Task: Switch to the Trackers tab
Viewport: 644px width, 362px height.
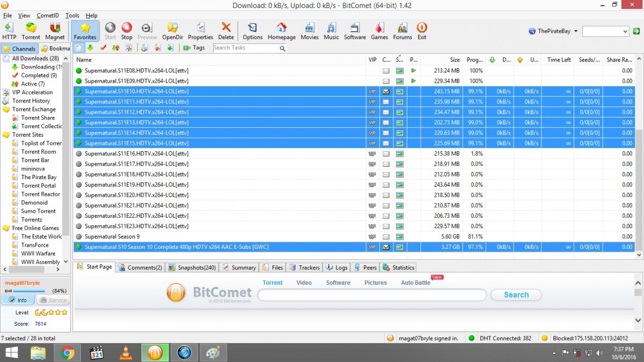Action: point(304,268)
